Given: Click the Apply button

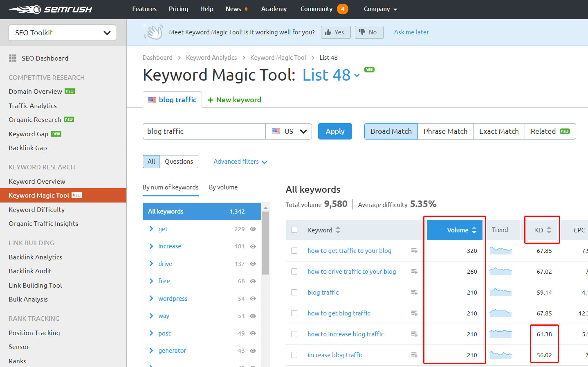Looking at the screenshot, I should click(x=335, y=131).
